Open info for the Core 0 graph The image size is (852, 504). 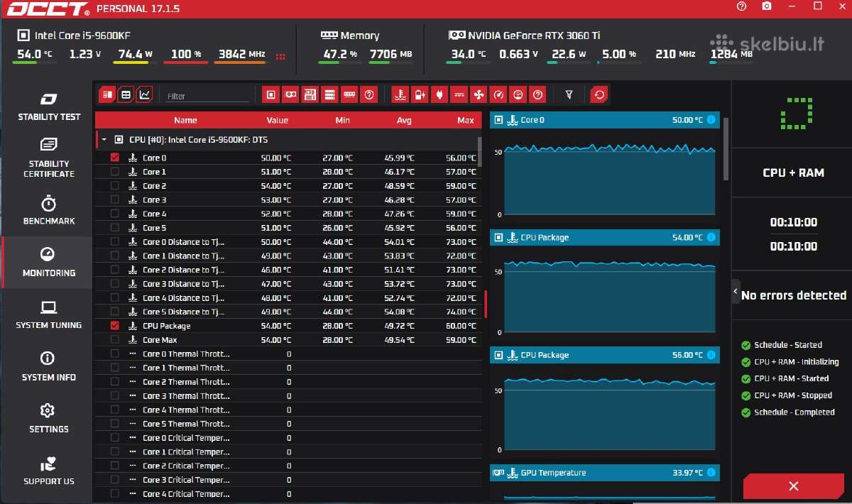(711, 120)
